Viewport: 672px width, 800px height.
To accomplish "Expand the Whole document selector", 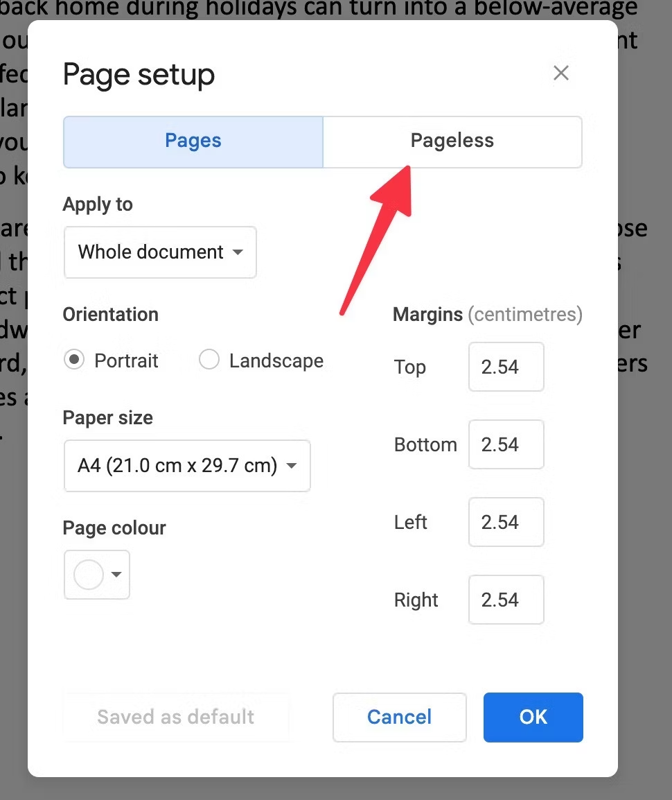I will [x=160, y=252].
